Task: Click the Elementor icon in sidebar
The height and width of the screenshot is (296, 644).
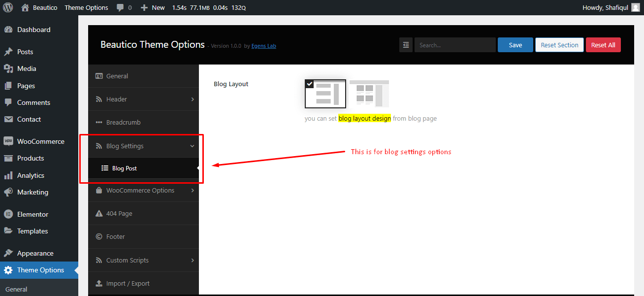Action: [8, 214]
